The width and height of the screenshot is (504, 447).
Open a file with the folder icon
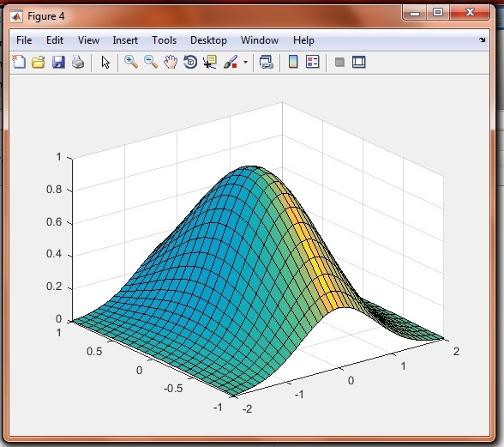39,62
